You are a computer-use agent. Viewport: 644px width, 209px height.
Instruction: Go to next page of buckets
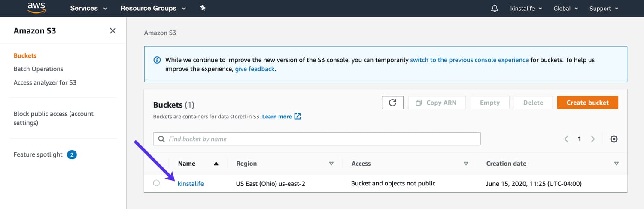point(593,139)
